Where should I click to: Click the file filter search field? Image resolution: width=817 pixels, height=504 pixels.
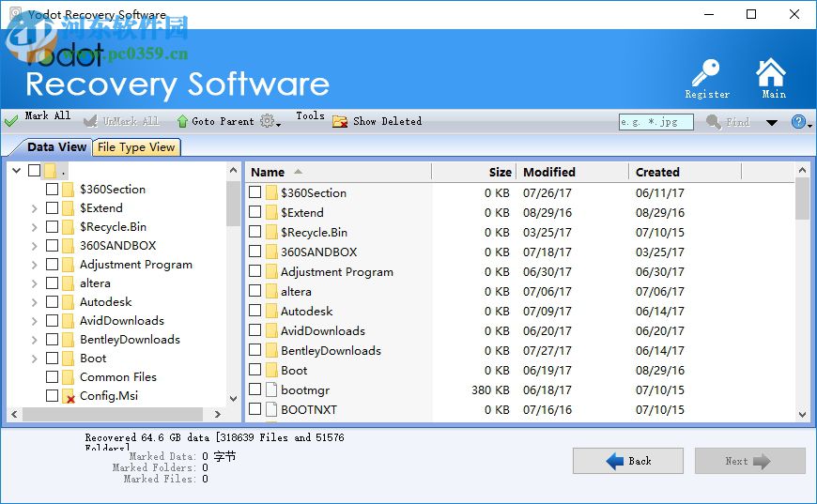tap(656, 122)
